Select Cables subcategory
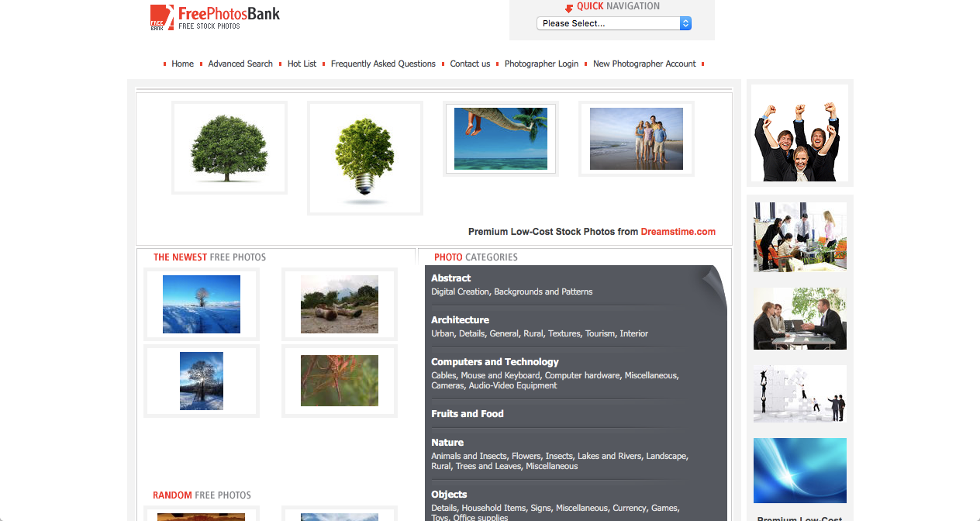This screenshot has width=980, height=521. (x=443, y=375)
